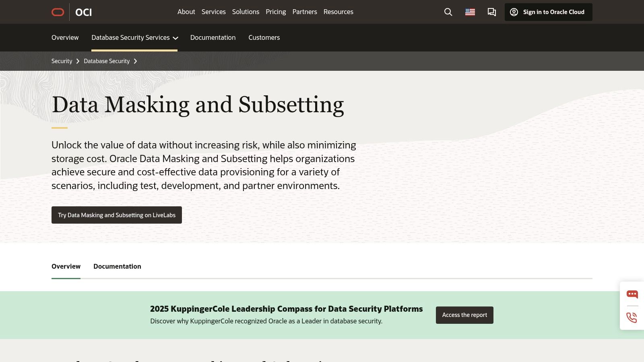
Task: Click the account icon on the Sign in button
Action: tap(514, 12)
